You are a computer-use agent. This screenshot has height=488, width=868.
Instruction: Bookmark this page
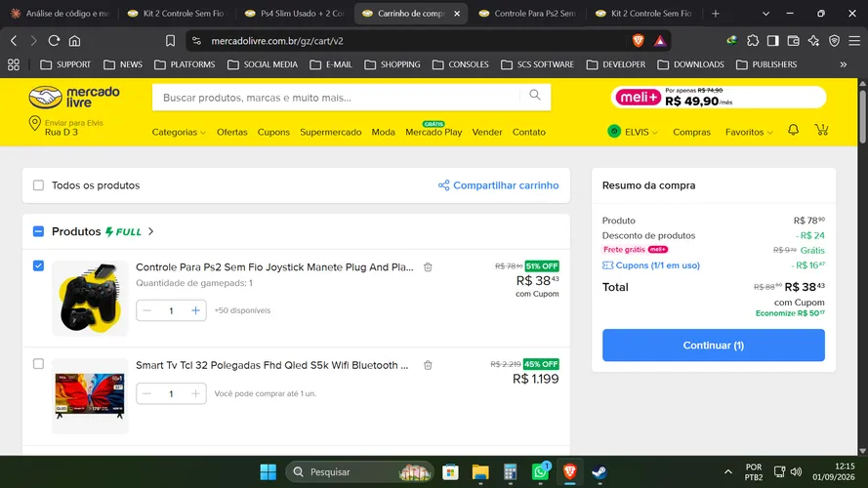(x=171, y=40)
